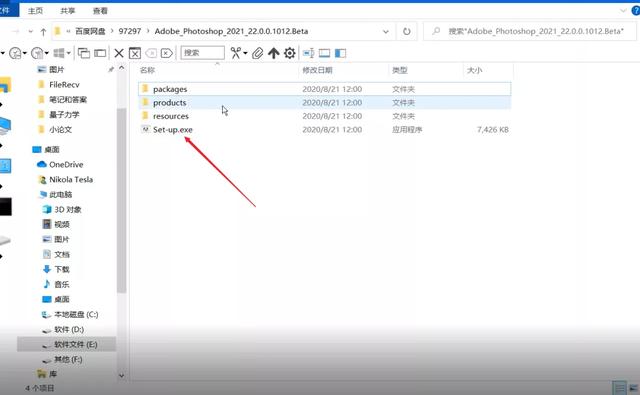Select Set-up.exe file name
This screenshot has height=395, width=640.
click(173, 130)
